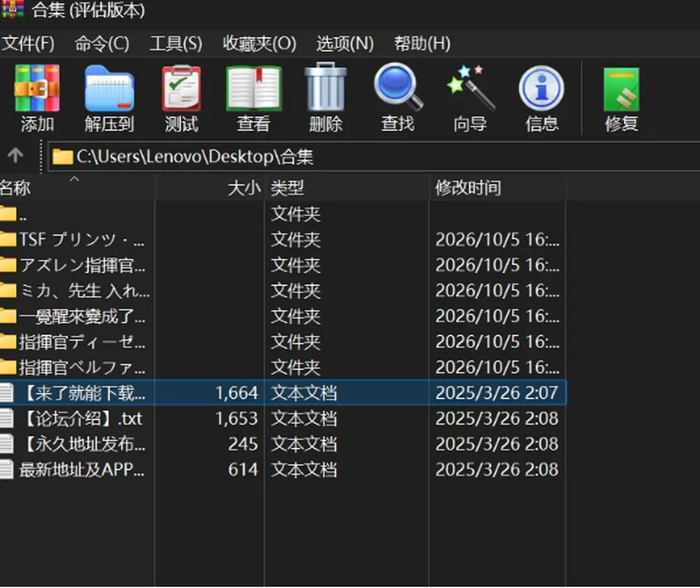Screen dimensions: 700x588
Task: Click the size value 614
Action: pyautogui.click(x=243, y=470)
